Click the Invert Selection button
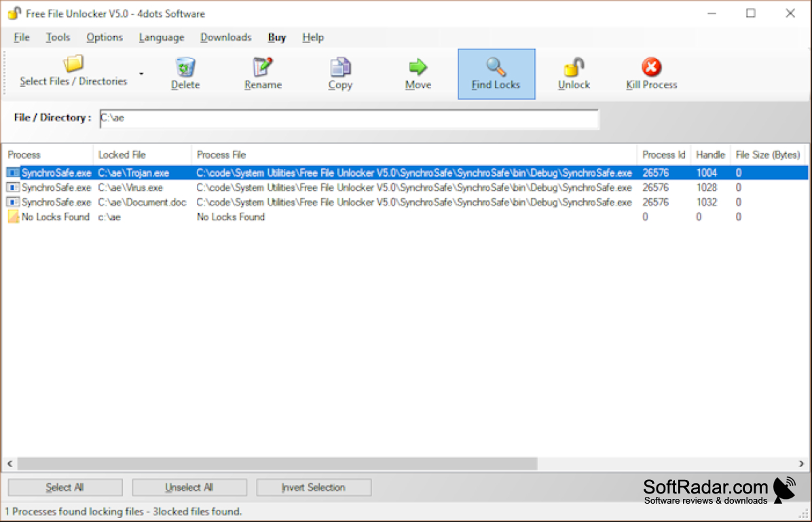812x522 pixels. click(313, 487)
